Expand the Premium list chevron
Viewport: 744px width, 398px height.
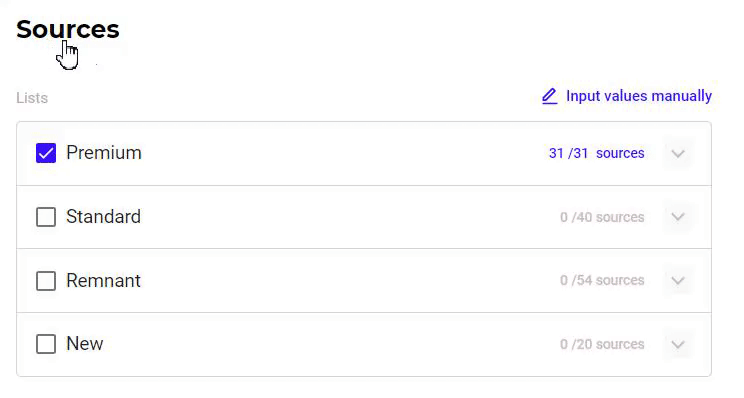678,154
